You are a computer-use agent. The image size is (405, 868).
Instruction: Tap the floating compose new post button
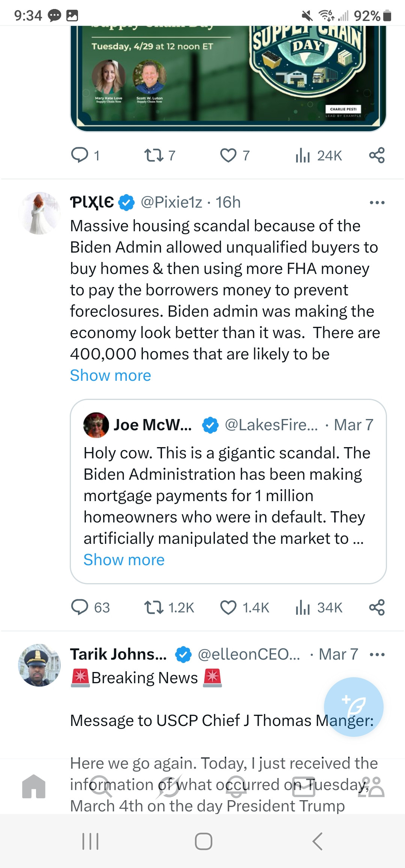coord(354,707)
